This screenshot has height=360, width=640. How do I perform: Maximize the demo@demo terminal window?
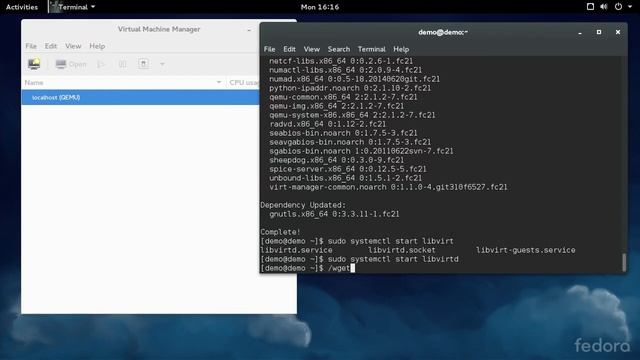[599, 32]
